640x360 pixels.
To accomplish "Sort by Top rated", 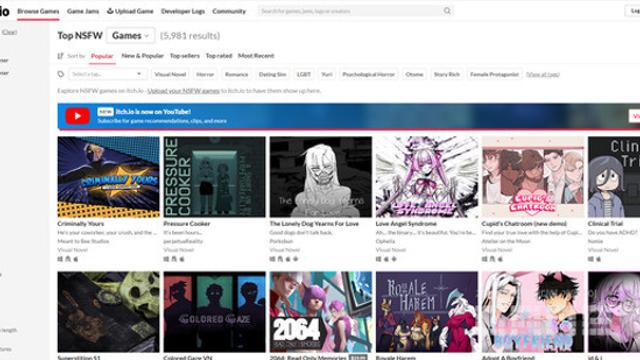I will [219, 56].
